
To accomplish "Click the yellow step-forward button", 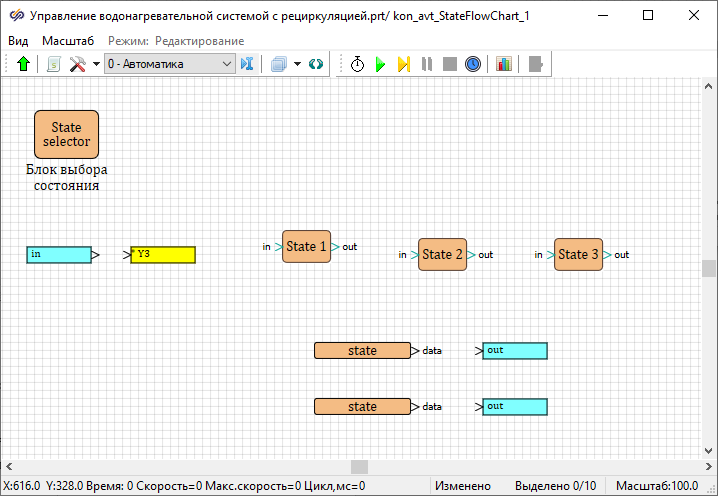I will pos(403,64).
